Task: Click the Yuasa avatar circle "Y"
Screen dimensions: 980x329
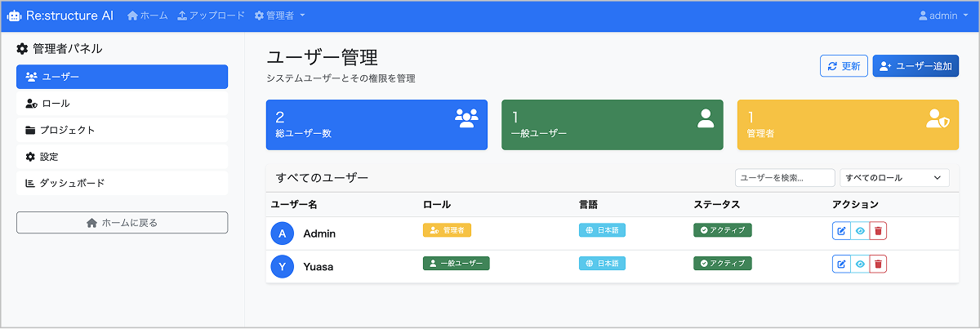Action: [x=282, y=266]
